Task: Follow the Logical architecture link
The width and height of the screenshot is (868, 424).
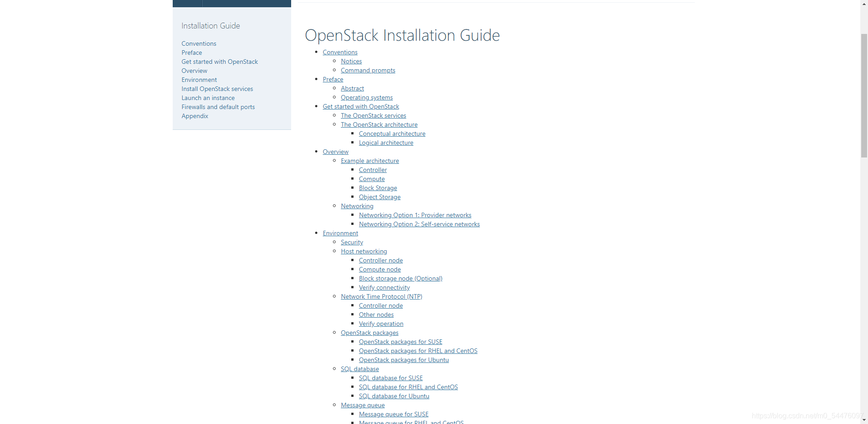Action: point(386,143)
